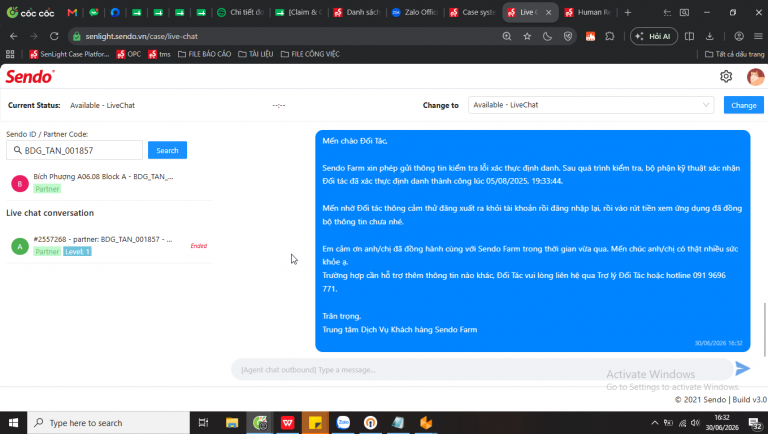Go back with browser back arrow

13,36
